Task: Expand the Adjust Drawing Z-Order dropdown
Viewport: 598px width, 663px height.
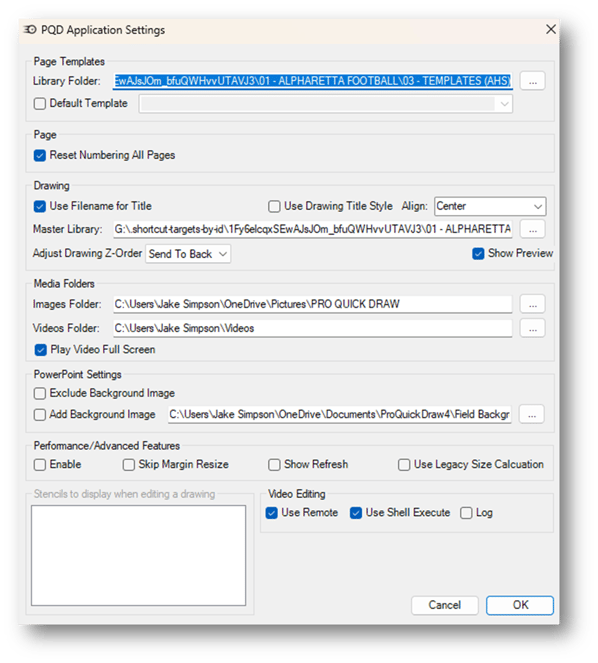Action: pyautogui.click(x=188, y=254)
